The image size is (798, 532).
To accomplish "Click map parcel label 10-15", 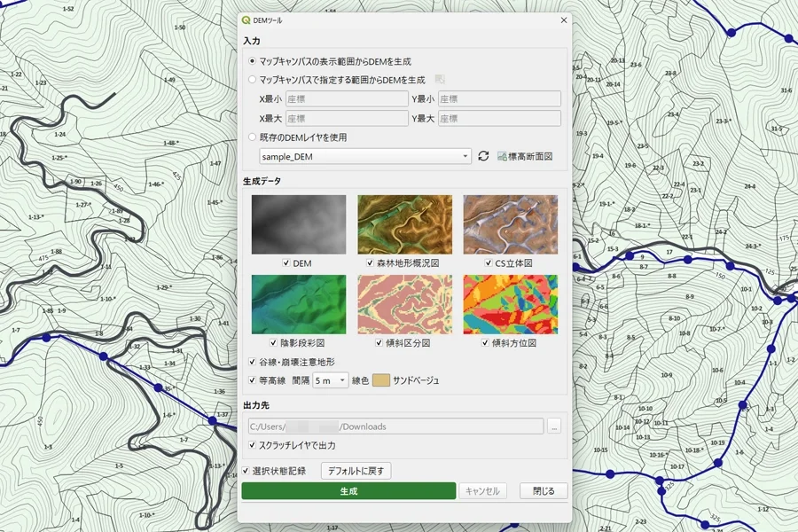I will 600,450.
